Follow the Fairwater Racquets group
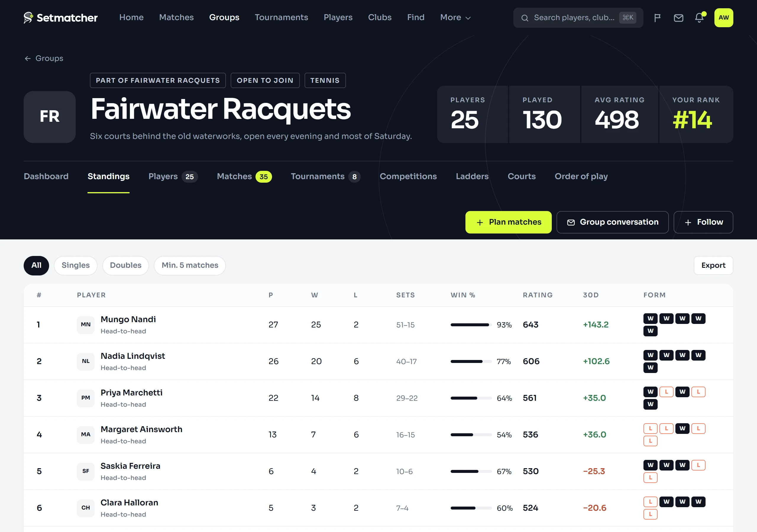The height and width of the screenshot is (532, 757). [x=703, y=222]
